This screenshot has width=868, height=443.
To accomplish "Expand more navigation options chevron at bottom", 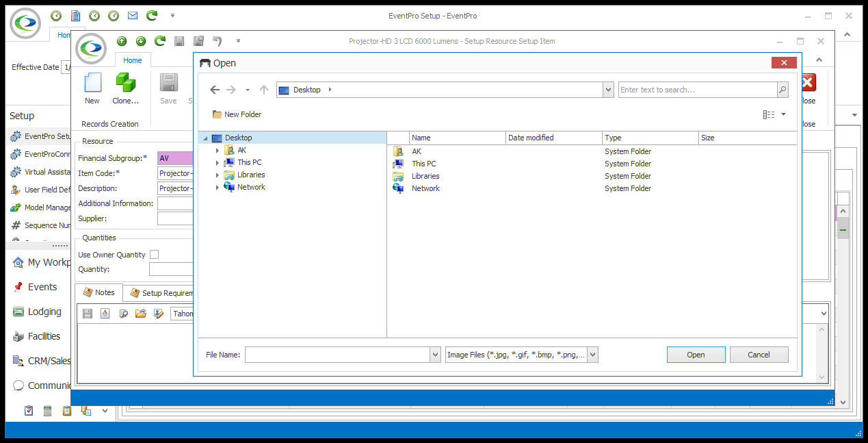I will pos(105,411).
